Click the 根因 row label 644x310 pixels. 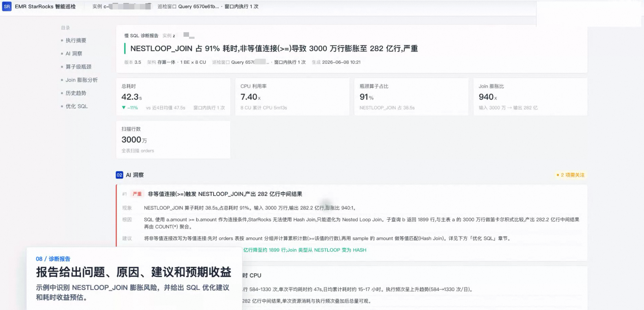click(x=127, y=220)
